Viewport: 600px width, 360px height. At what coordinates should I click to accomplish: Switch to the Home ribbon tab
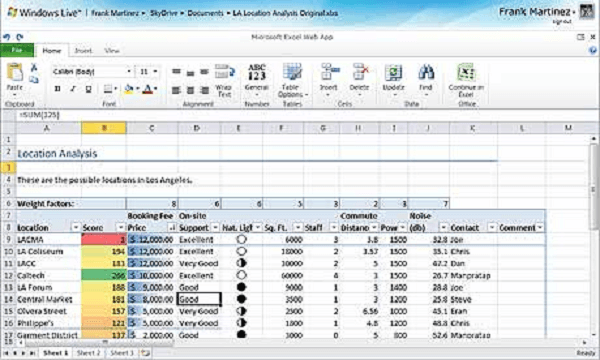click(x=51, y=50)
